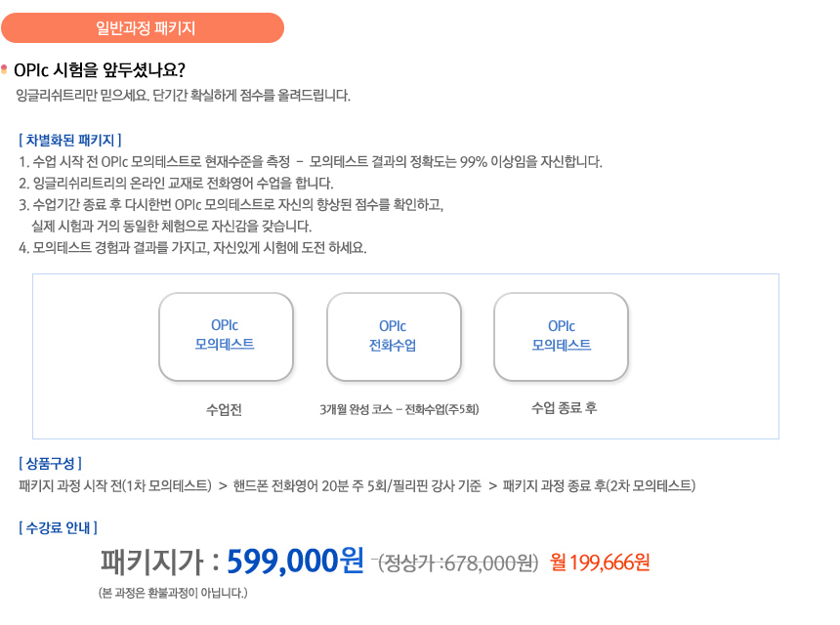
Task: Click the heading OPIc 시험을 앞두셨나요?
Action: click(x=100, y=70)
